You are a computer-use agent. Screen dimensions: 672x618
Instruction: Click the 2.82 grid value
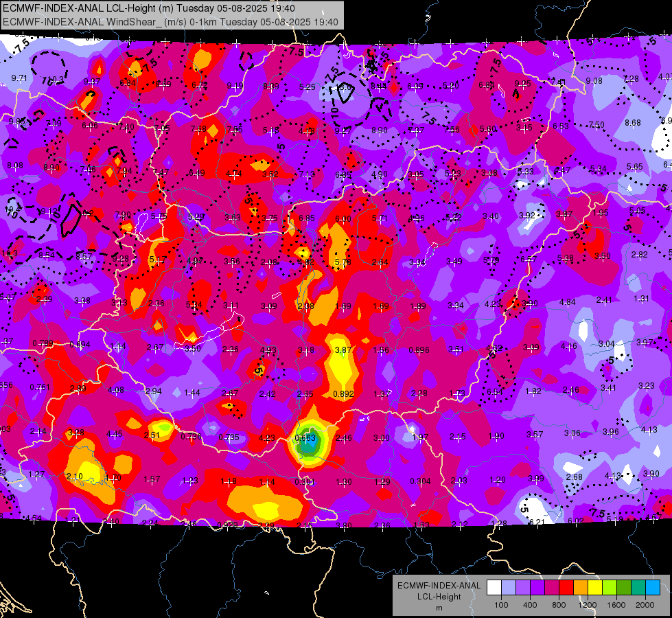640,254
